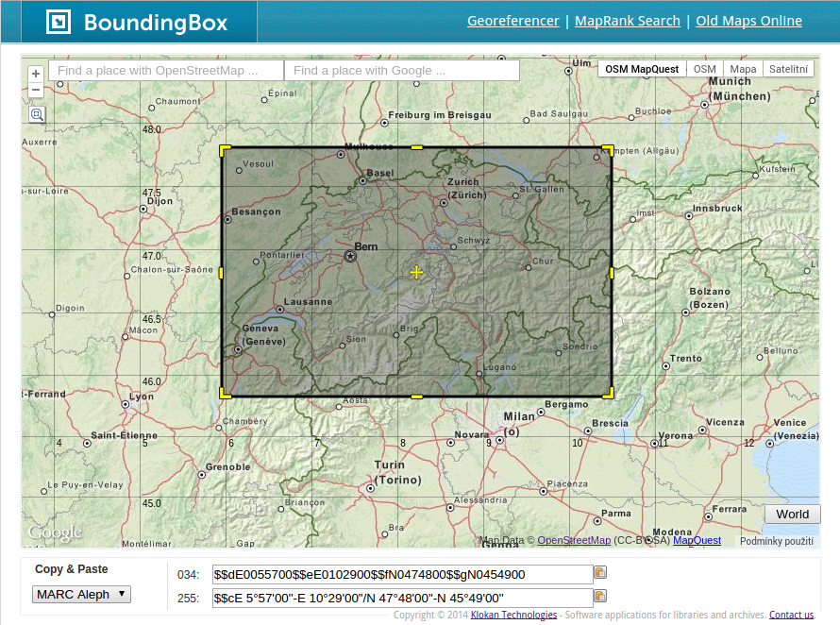Focus the OpenStreetMap place search field

click(x=166, y=70)
